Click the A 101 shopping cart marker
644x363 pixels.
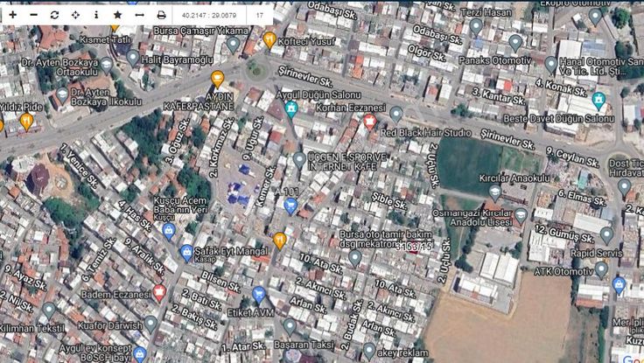click(x=290, y=206)
